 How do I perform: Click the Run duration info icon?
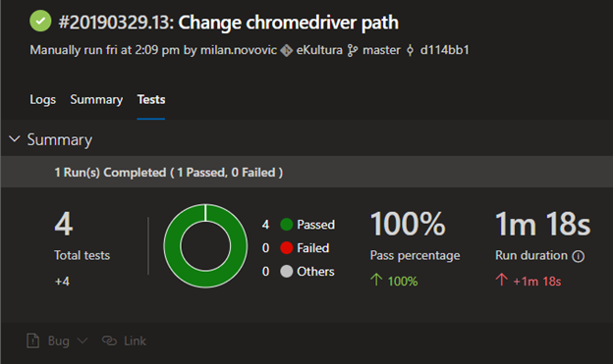point(579,256)
